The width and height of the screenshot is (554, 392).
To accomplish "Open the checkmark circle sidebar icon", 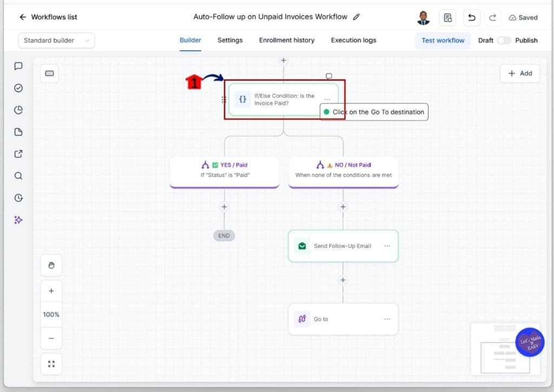I will [18, 88].
